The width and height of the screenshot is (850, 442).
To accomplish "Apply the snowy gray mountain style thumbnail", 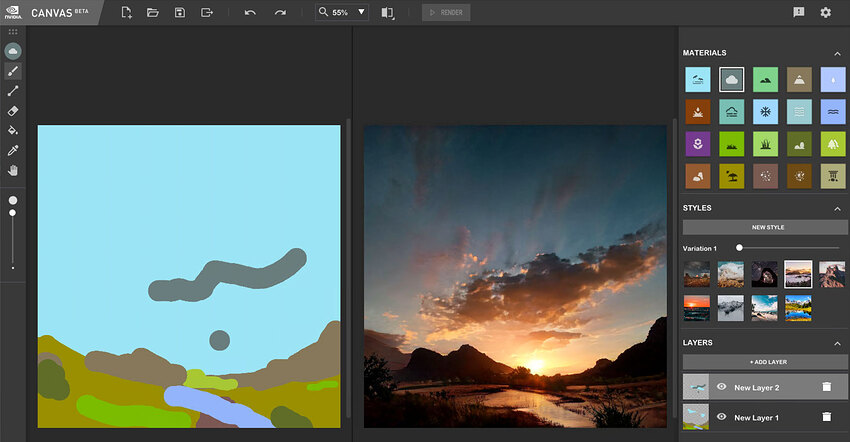I will (x=731, y=308).
